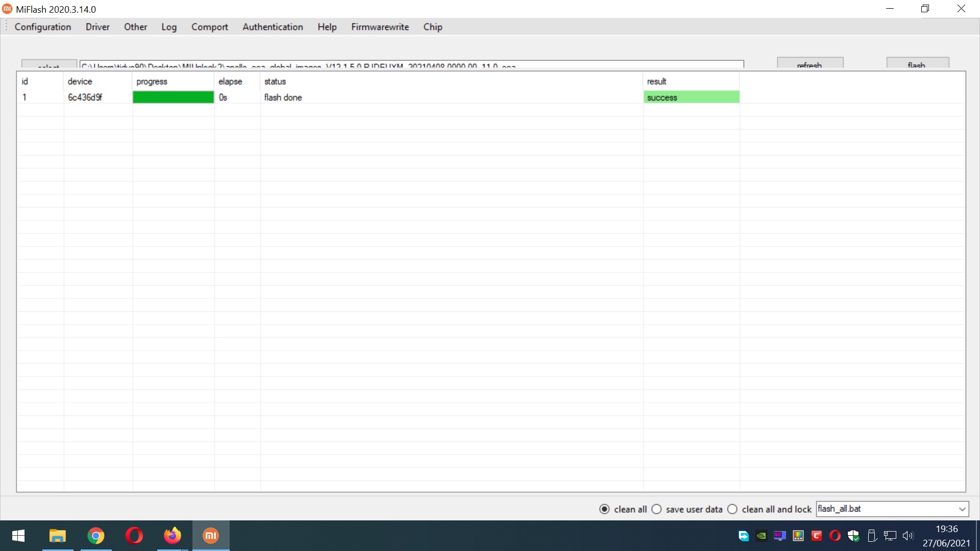Image resolution: width=980 pixels, height=551 pixels.
Task: Open the NVIDIA tray icon
Action: point(762,536)
